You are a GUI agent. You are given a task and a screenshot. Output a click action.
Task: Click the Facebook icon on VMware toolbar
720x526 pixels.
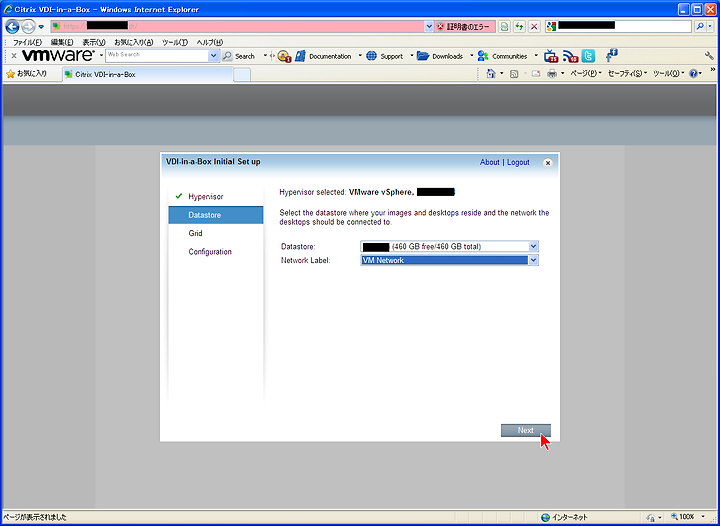click(611, 56)
